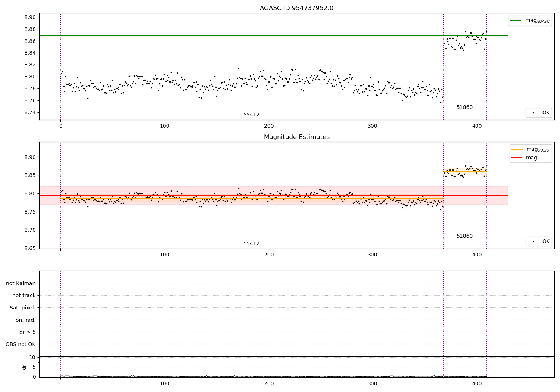
Task: Click the 55412 label in Magnitude Estimates plot
Action: (251, 244)
